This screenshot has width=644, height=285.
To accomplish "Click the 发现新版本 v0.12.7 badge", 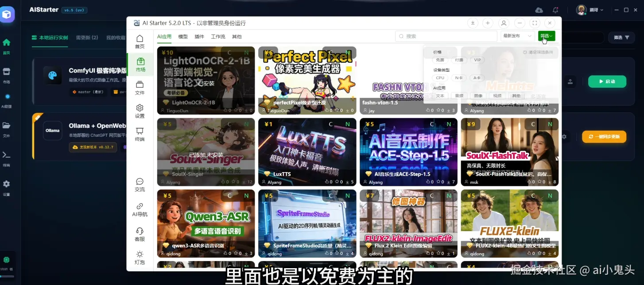I will (93, 147).
